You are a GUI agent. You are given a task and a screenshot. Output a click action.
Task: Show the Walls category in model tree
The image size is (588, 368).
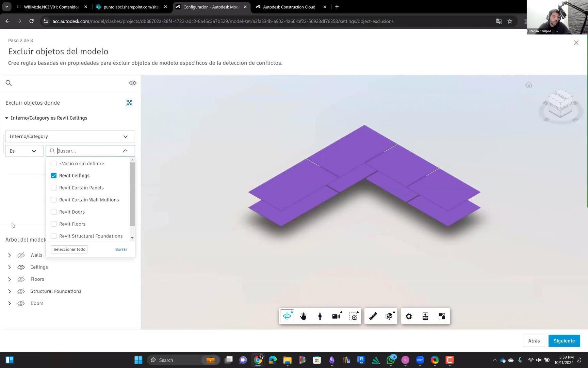21,255
